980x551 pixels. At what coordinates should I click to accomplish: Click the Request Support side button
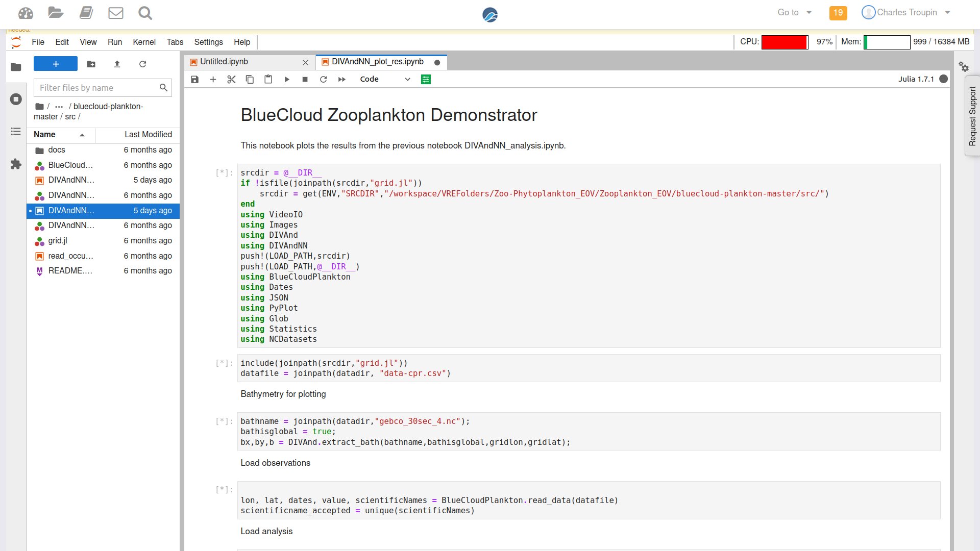[972, 116]
